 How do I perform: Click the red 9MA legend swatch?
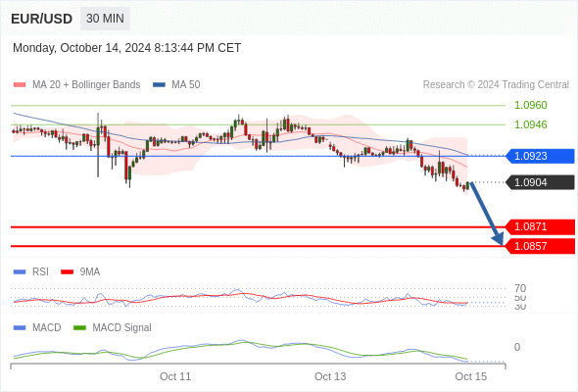pos(67,272)
